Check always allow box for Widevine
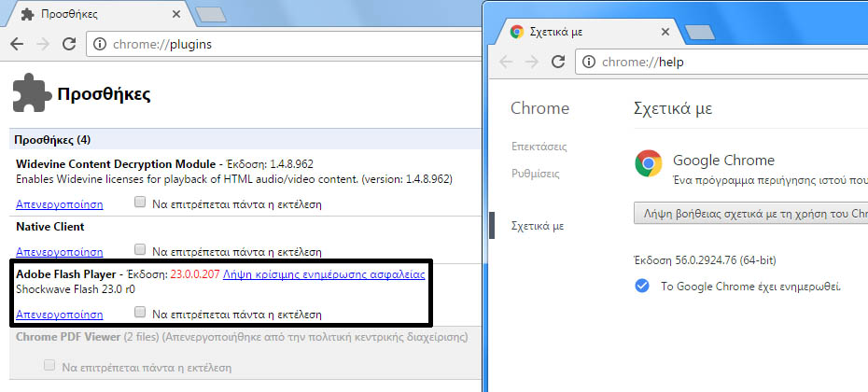The height and width of the screenshot is (392, 868). (140, 203)
